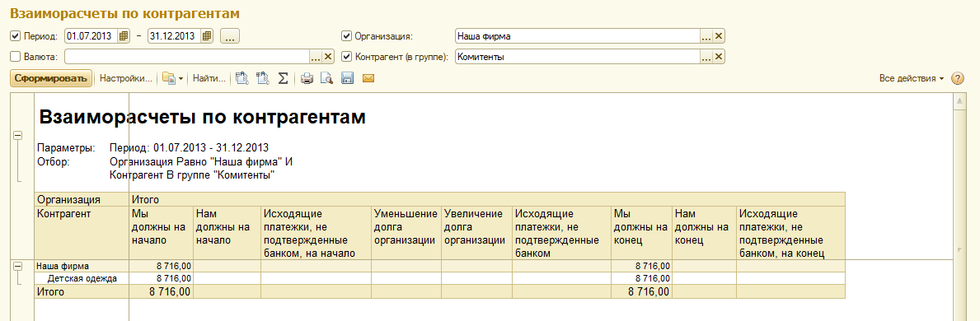
Task: Clear the Контрагент Комитенты field
Action: pyautogui.click(x=719, y=57)
